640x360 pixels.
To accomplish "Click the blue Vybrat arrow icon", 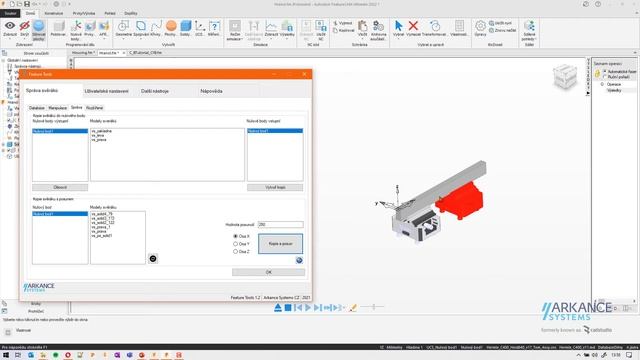I will click(x=399, y=26).
